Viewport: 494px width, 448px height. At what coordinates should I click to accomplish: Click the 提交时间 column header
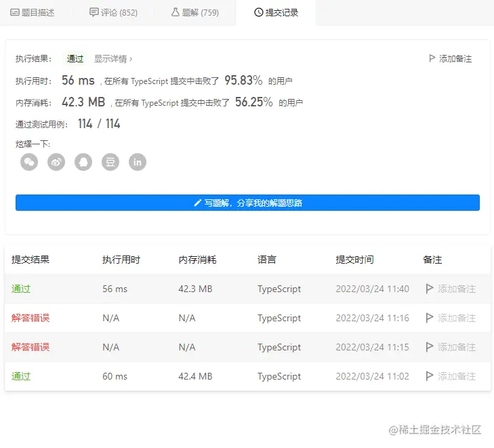coord(355,260)
